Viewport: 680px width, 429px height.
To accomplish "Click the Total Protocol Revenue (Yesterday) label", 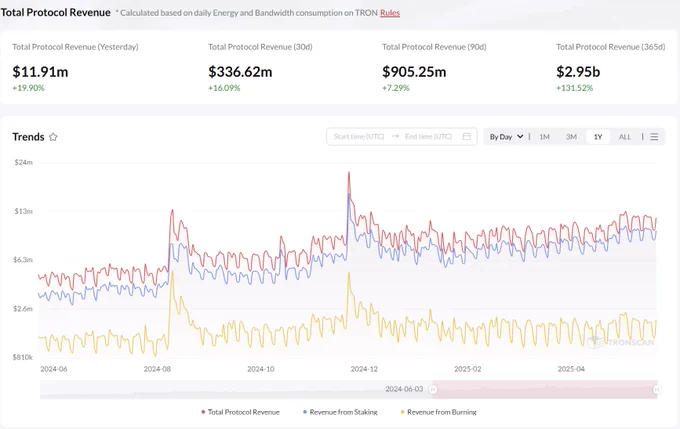I will coord(75,47).
